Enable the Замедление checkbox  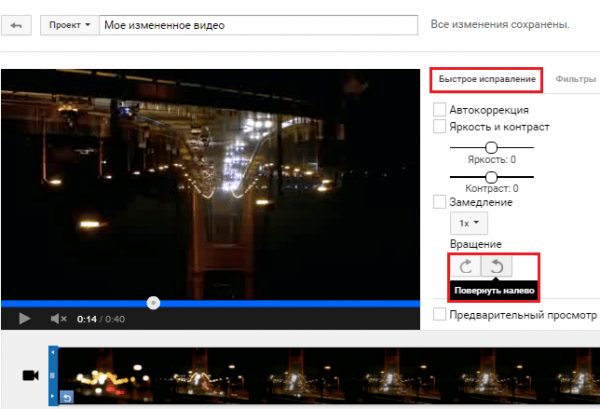[x=439, y=202]
